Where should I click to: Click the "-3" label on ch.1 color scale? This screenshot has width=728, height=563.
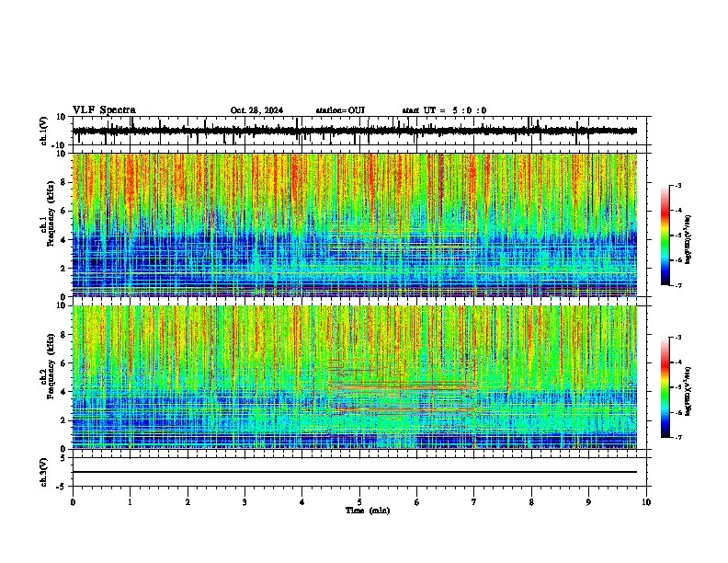(678, 185)
